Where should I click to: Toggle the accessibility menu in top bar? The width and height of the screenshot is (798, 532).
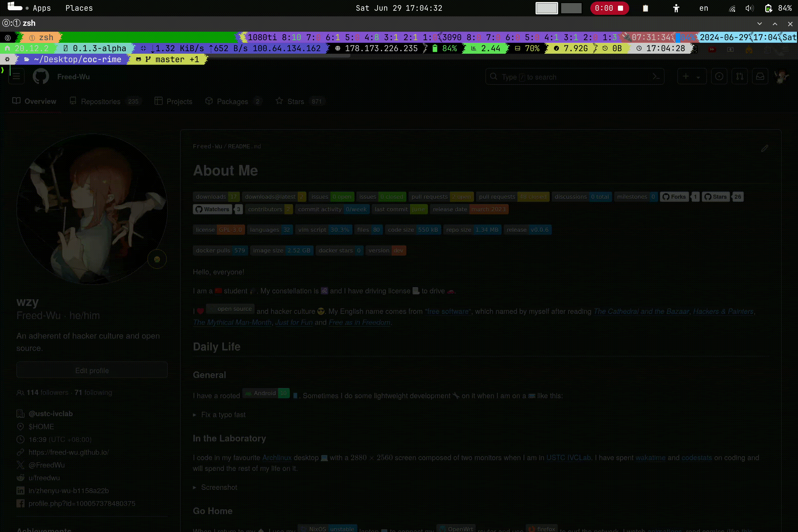[x=676, y=8]
